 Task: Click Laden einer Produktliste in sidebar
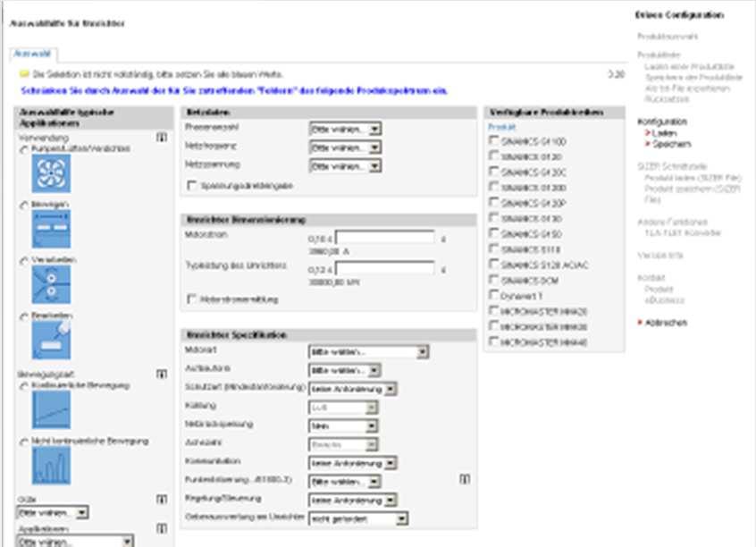pos(690,66)
